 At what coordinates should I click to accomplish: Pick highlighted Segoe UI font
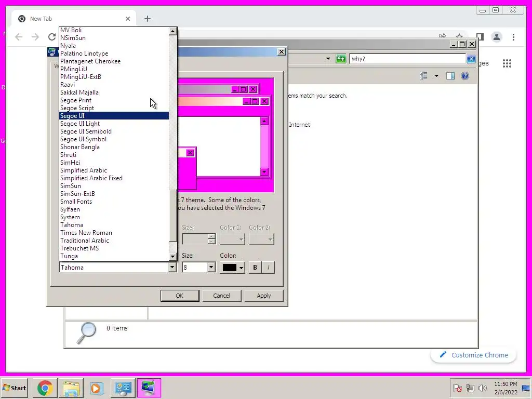click(114, 116)
